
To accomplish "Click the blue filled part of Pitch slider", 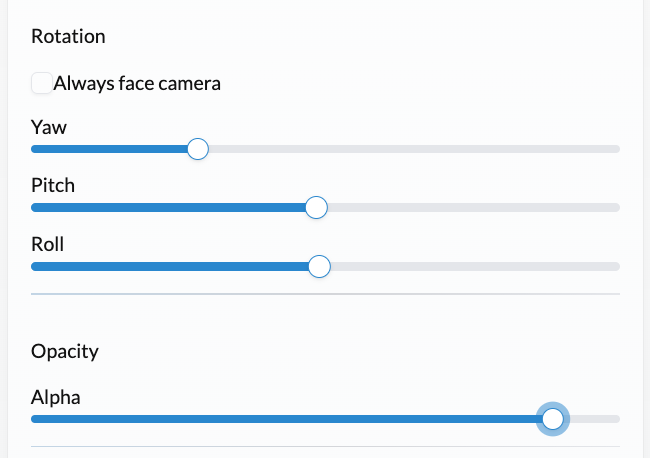I will pos(168,207).
